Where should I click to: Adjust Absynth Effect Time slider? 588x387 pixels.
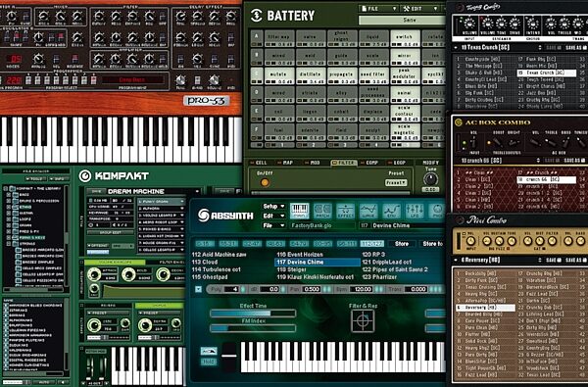253,314
